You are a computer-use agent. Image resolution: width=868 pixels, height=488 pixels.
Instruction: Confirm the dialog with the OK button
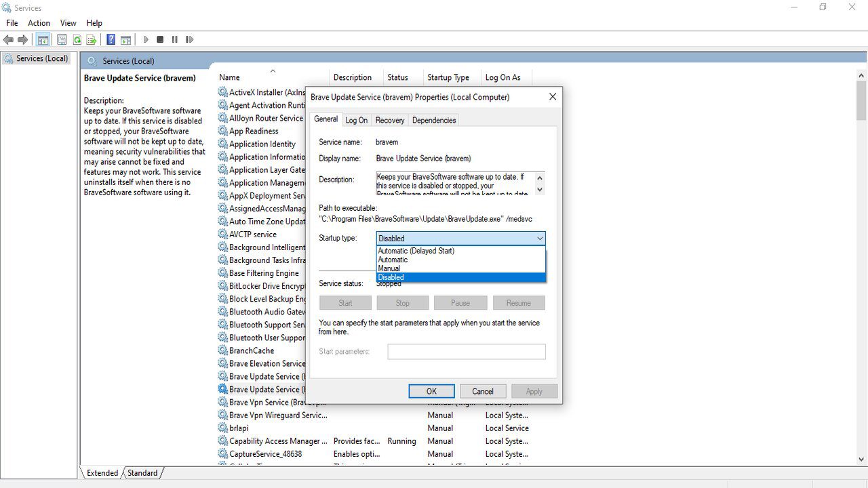coord(431,391)
